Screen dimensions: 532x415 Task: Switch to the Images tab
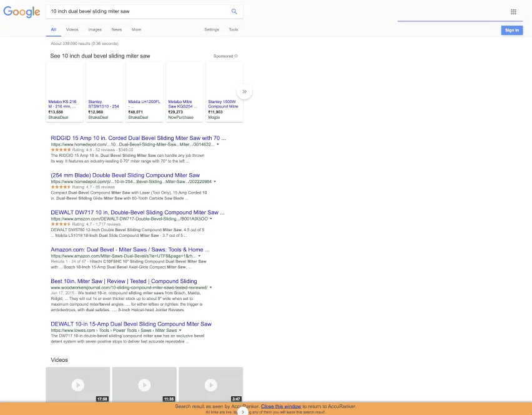95,29
